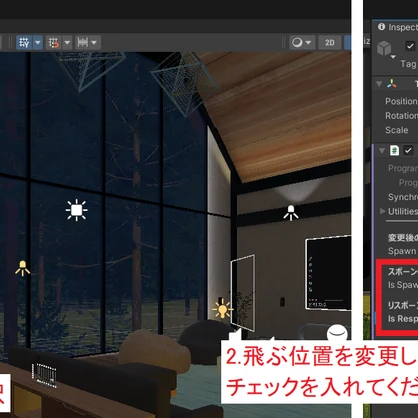The width and height of the screenshot is (418, 418).
Task: Toggle the 2D view button
Action: (x=329, y=43)
